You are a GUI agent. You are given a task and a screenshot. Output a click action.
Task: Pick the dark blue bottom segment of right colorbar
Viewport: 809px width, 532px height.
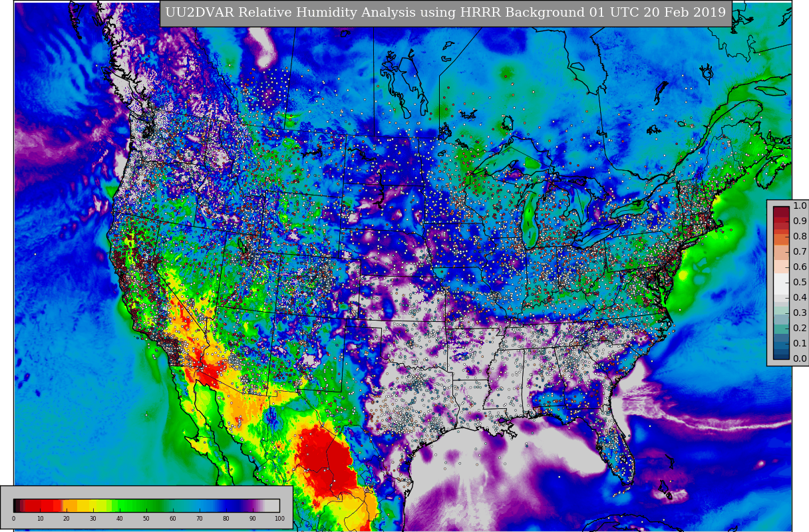(781, 355)
